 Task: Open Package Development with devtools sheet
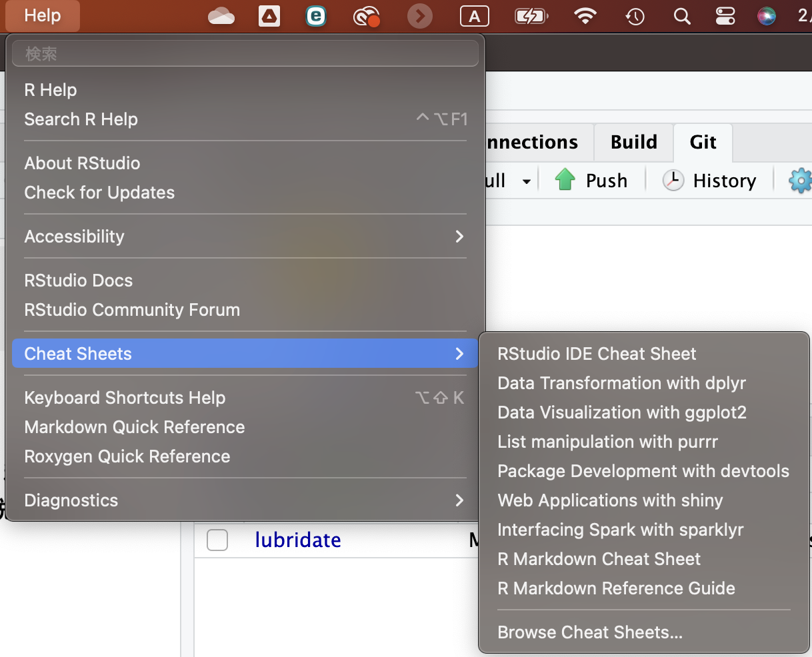coord(644,471)
